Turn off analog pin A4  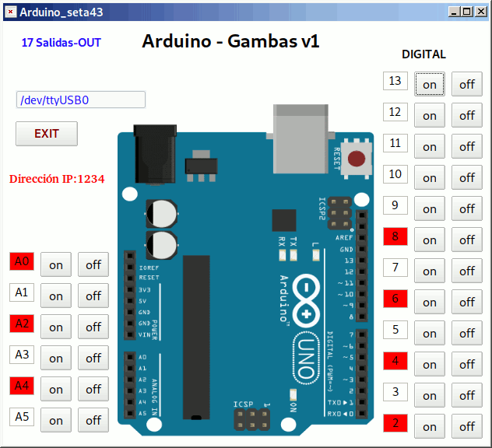(93, 389)
